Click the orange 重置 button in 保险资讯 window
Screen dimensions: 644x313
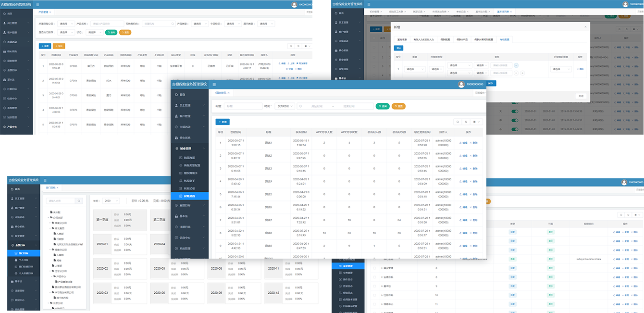coord(398,106)
